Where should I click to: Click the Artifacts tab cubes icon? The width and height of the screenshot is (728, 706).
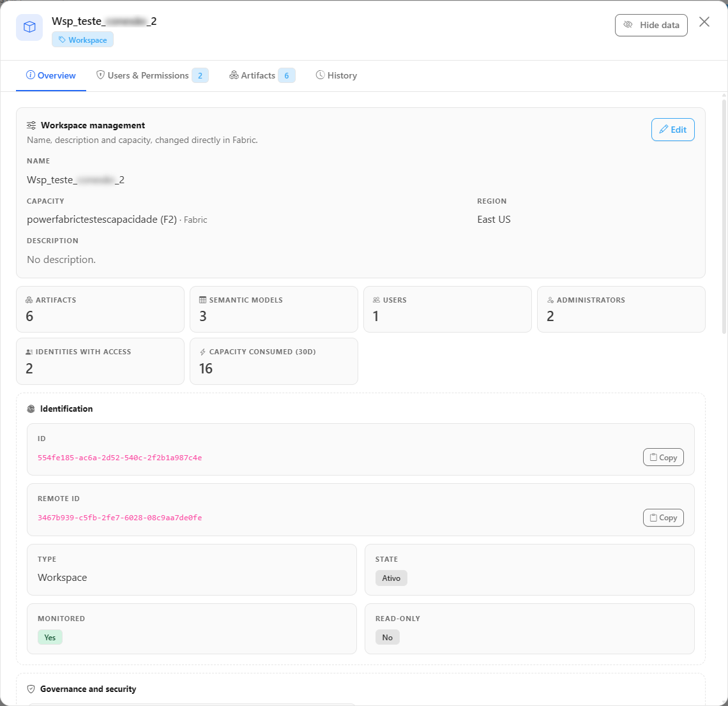pyautogui.click(x=234, y=75)
